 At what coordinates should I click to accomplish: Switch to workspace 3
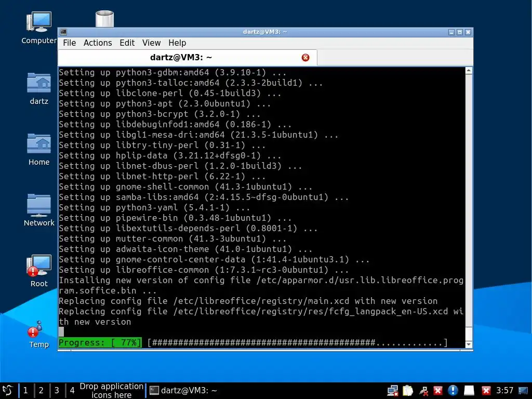(x=57, y=391)
